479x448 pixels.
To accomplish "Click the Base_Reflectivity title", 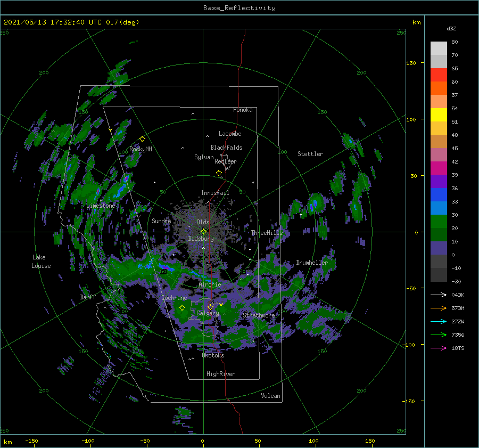I will click(x=240, y=8).
